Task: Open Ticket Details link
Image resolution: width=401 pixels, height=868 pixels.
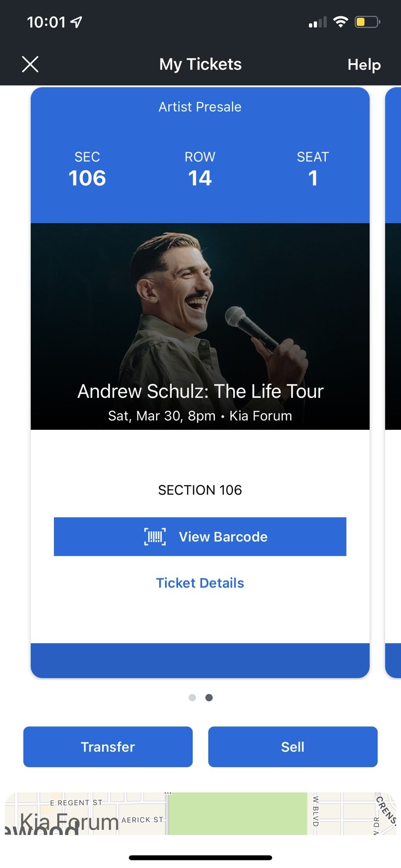Action: (200, 583)
